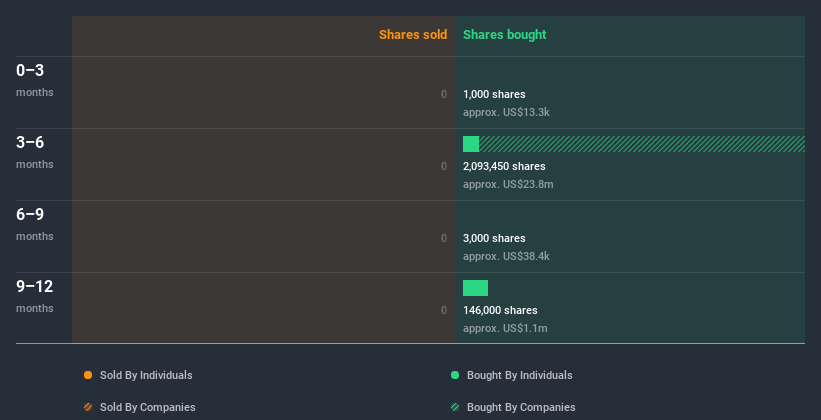Select the Sold By Companies legend label
The image size is (821, 420).
tap(148, 407)
